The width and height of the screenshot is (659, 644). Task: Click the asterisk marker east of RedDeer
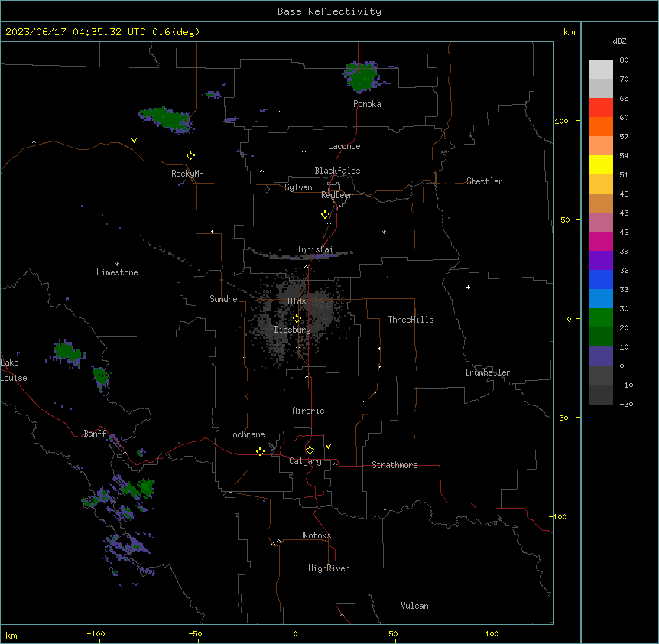click(x=384, y=232)
